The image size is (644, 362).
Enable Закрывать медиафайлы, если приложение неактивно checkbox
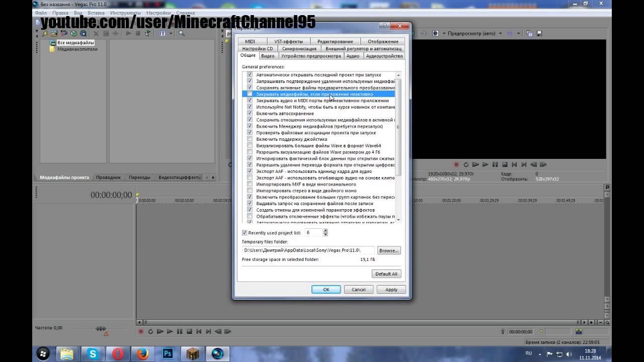click(250, 94)
